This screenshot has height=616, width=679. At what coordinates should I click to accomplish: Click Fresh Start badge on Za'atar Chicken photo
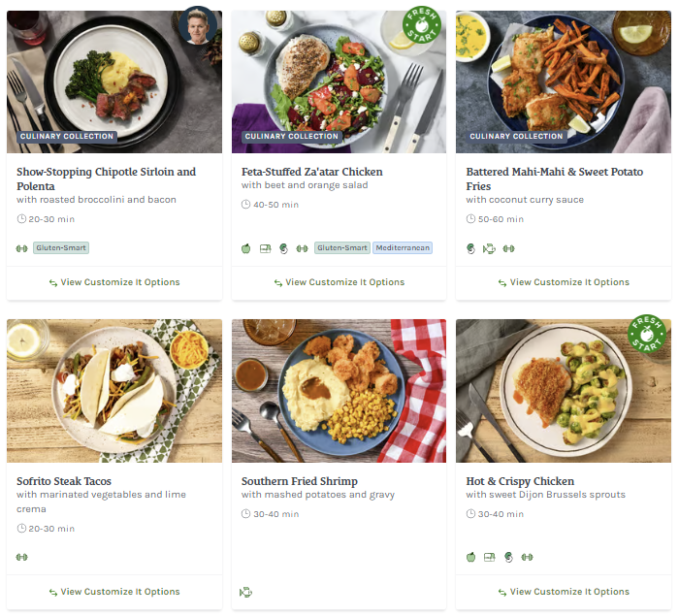click(x=422, y=26)
